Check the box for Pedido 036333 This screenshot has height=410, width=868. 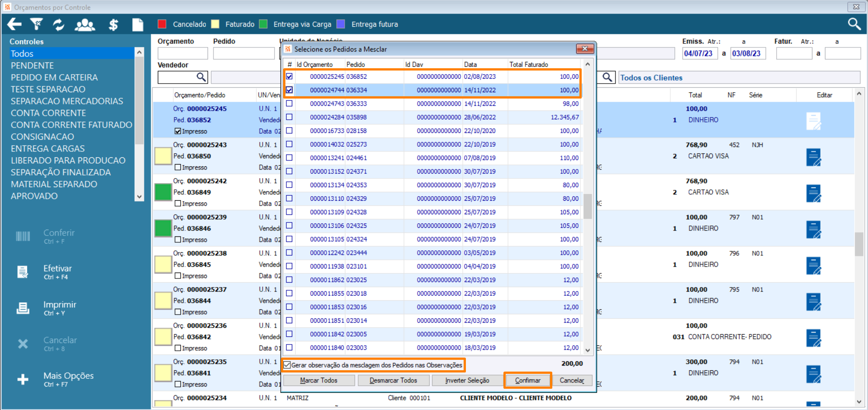click(289, 104)
